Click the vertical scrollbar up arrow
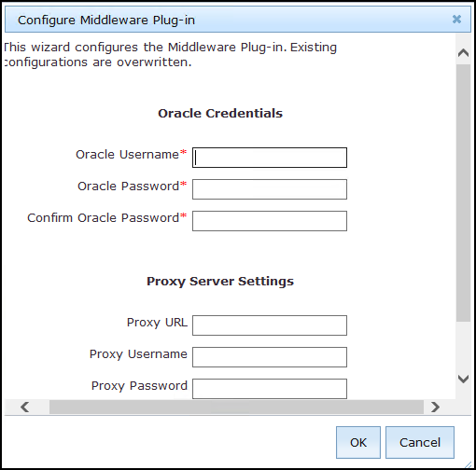 coord(463,53)
